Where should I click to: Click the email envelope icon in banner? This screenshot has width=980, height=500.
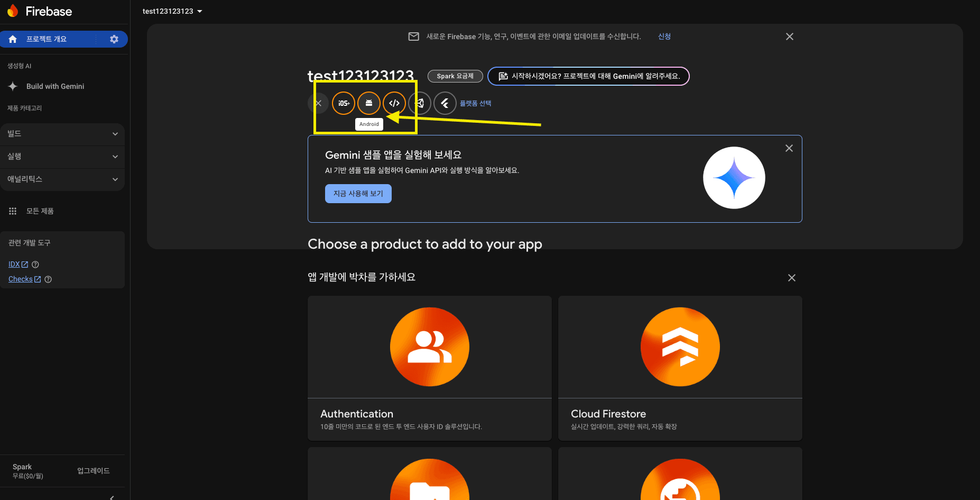[414, 37]
